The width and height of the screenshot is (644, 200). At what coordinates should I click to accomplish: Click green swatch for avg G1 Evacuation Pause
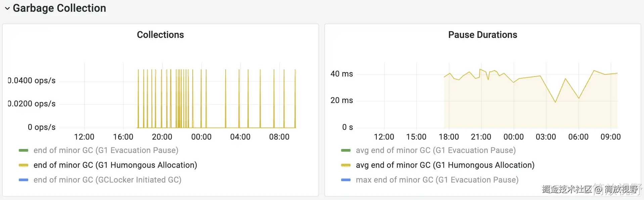346,150
